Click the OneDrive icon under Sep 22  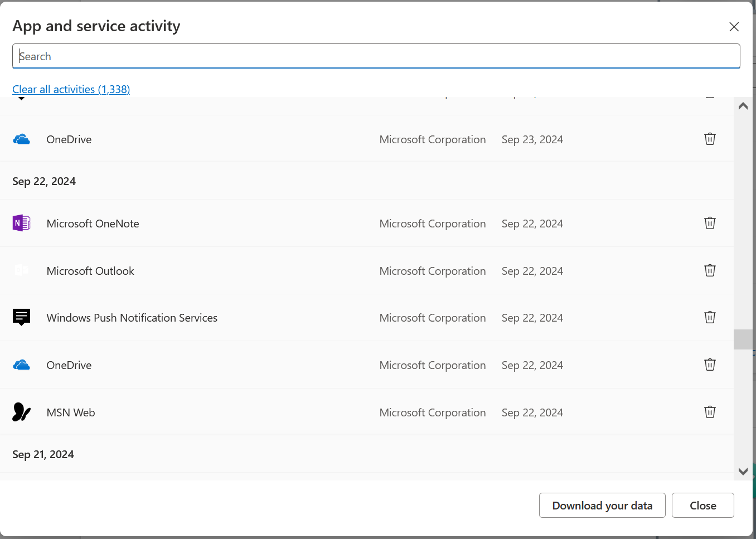point(21,365)
